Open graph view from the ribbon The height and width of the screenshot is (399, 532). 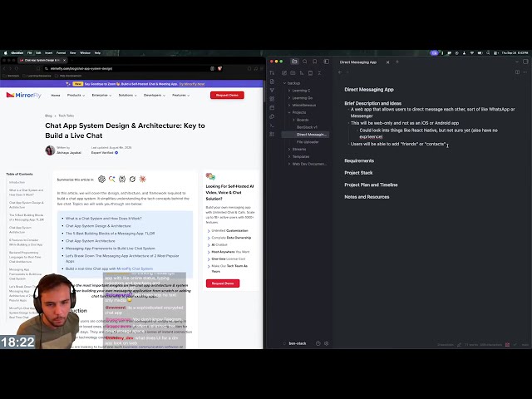point(272,90)
